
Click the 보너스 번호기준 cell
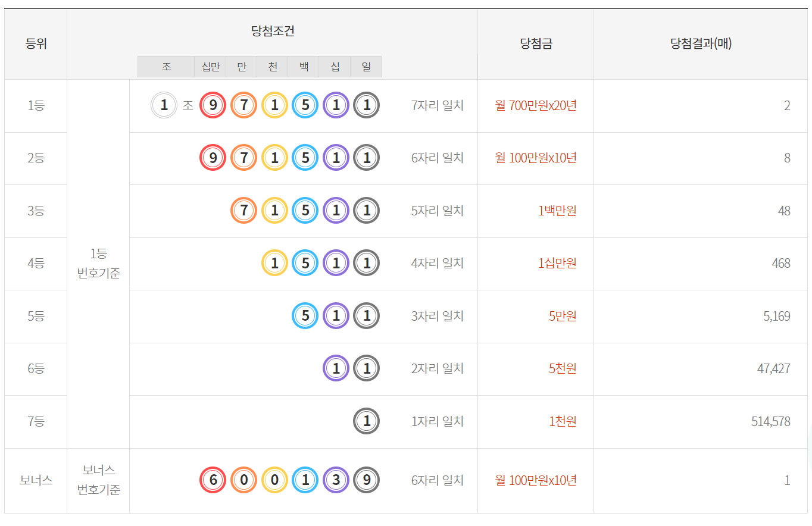click(x=98, y=481)
